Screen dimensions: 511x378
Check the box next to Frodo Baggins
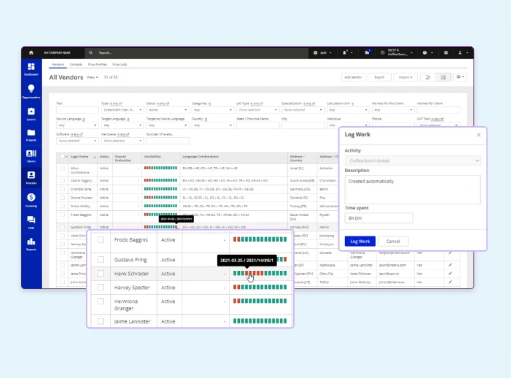click(x=100, y=240)
